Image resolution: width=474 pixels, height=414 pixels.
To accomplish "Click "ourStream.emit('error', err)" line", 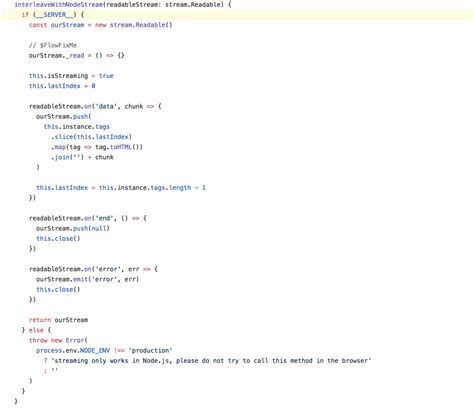I will click(x=87, y=279).
